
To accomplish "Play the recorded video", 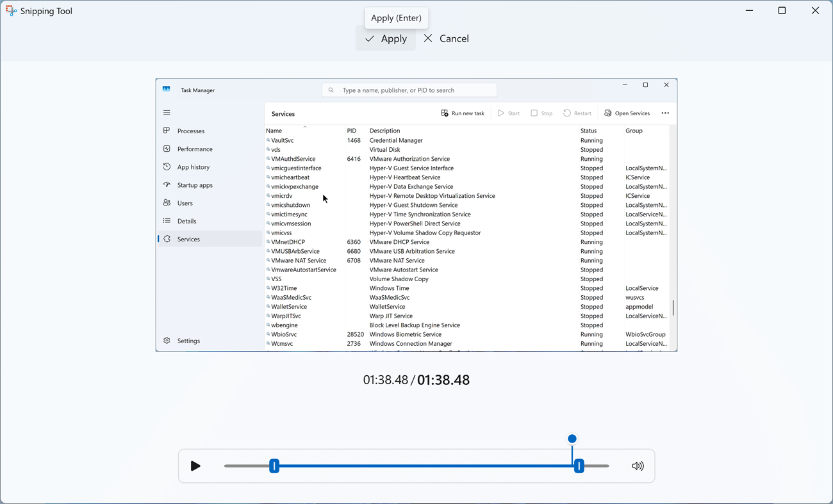I will 195,466.
